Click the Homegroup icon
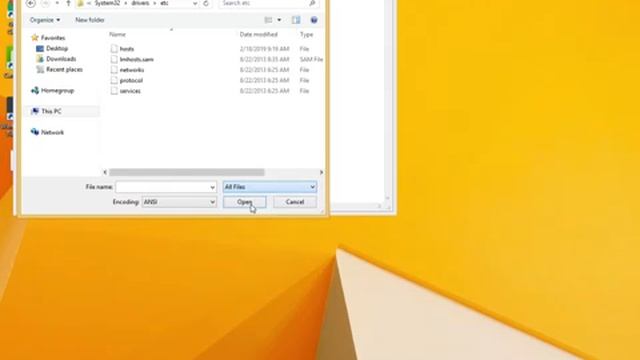 pos(35,90)
